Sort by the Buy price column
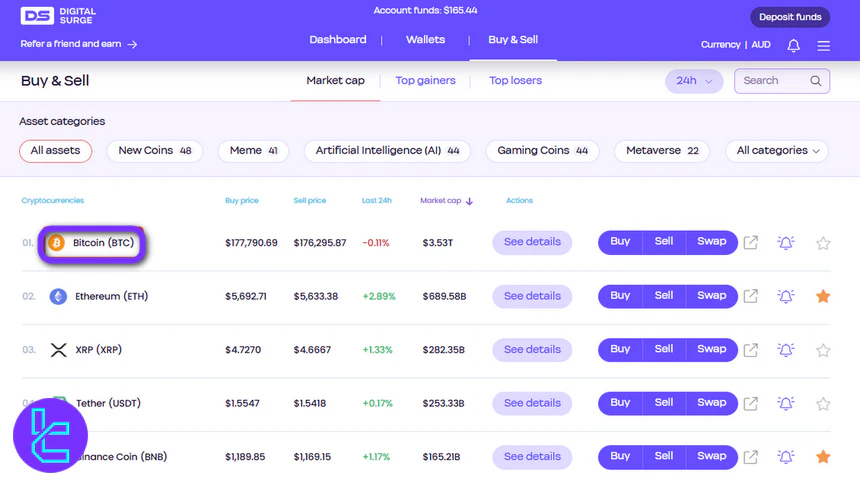The width and height of the screenshot is (860, 484). pyautogui.click(x=241, y=201)
